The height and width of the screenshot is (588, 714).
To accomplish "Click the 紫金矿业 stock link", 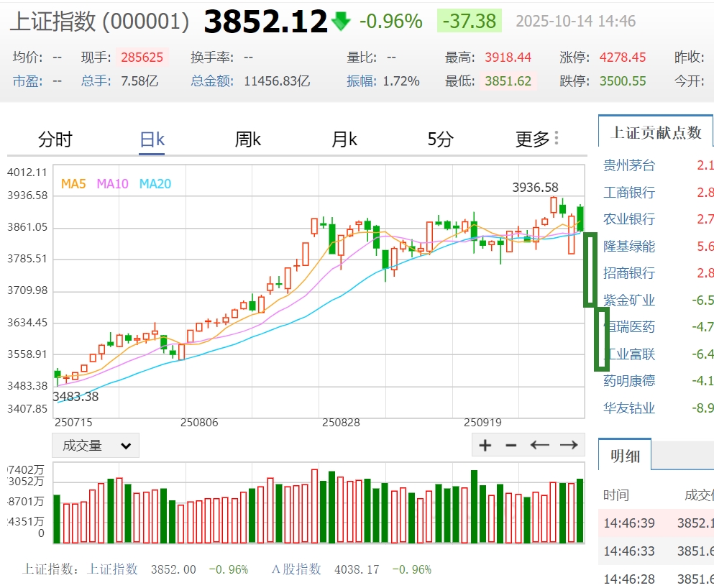I will (629, 300).
